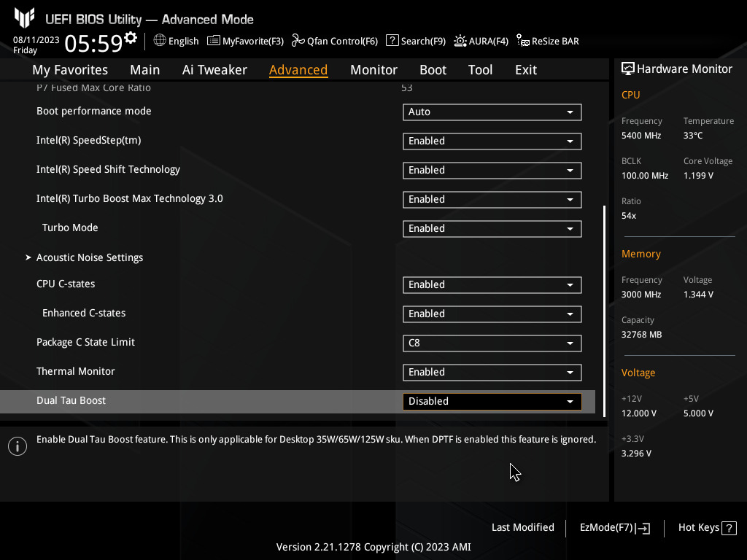Open Intel SpeedStep dropdown
This screenshot has height=560, width=747.
[x=492, y=141]
